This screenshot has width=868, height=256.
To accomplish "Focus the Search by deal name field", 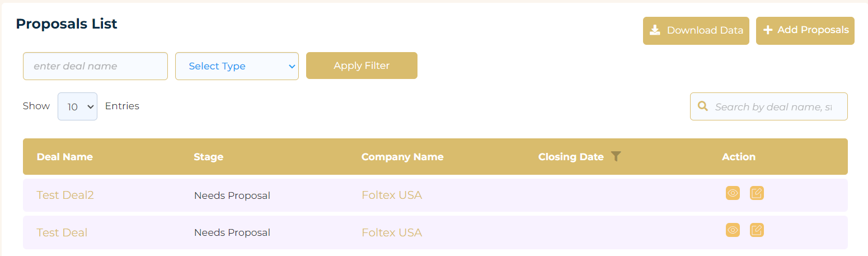I will coord(769,106).
